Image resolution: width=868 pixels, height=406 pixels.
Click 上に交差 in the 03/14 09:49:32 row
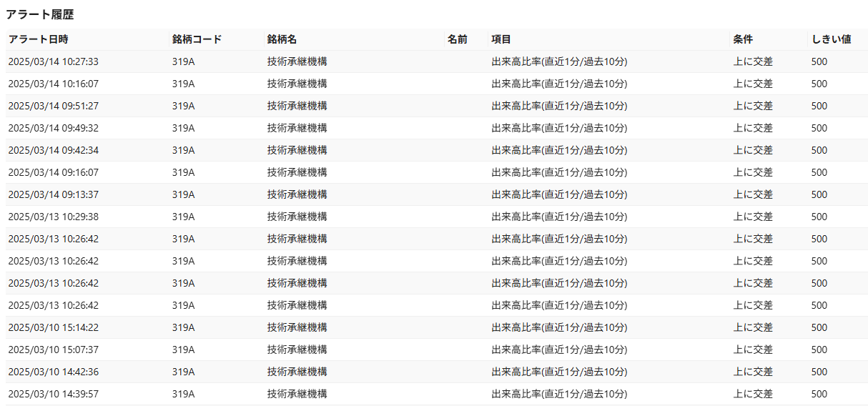(753, 128)
